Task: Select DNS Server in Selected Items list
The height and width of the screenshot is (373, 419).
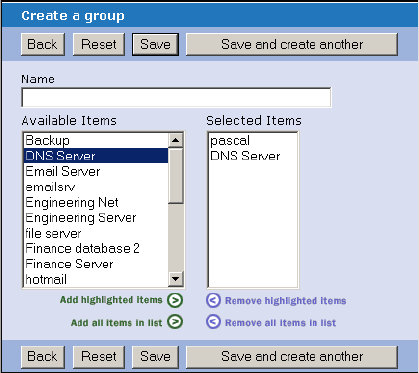Action: pos(253,156)
